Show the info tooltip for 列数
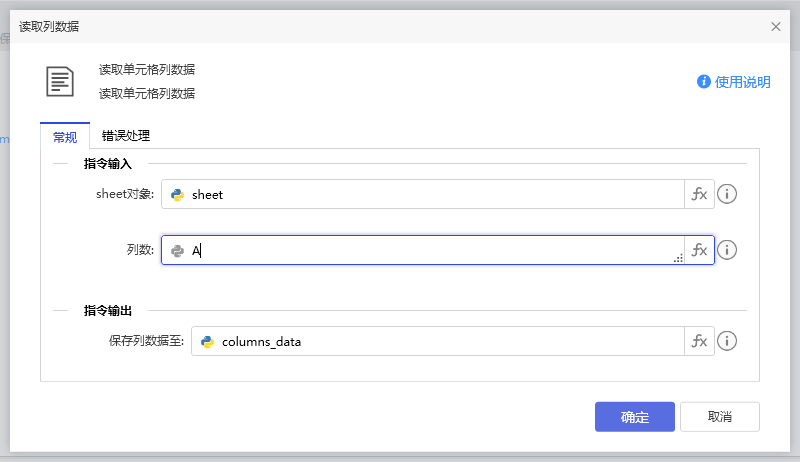Image resolution: width=800 pixels, height=462 pixels. click(728, 250)
